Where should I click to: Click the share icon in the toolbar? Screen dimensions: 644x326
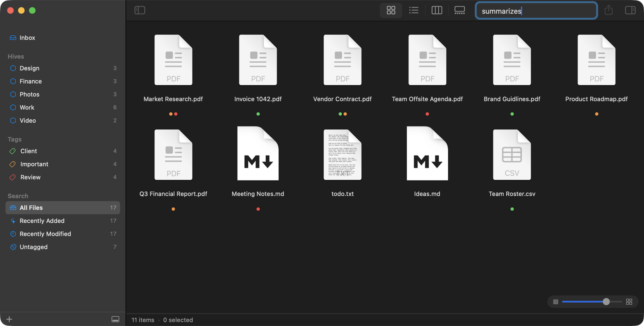(x=609, y=10)
